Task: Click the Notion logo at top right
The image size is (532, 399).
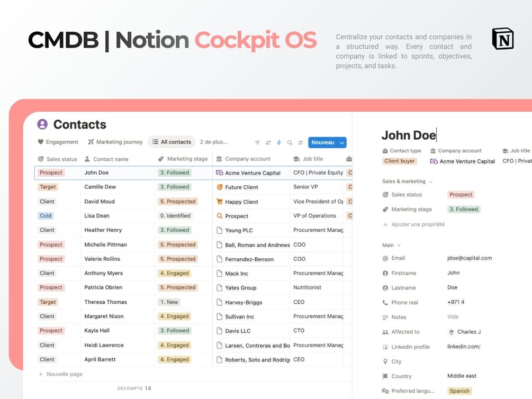Action: [x=503, y=39]
